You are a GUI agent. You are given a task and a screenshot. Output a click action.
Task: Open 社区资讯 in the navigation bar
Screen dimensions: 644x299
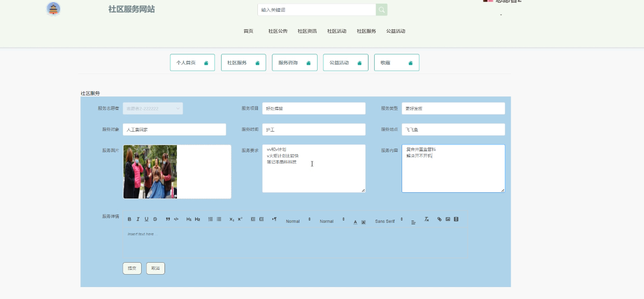coord(307,31)
